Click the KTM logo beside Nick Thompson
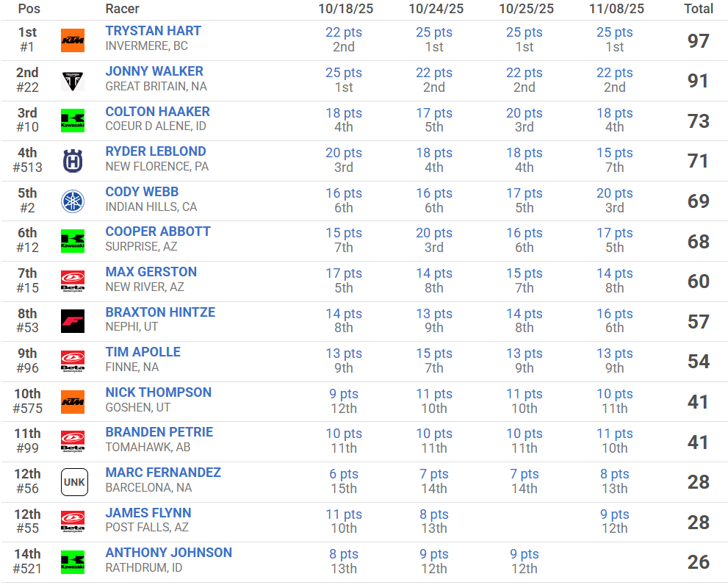 pyautogui.click(x=73, y=401)
